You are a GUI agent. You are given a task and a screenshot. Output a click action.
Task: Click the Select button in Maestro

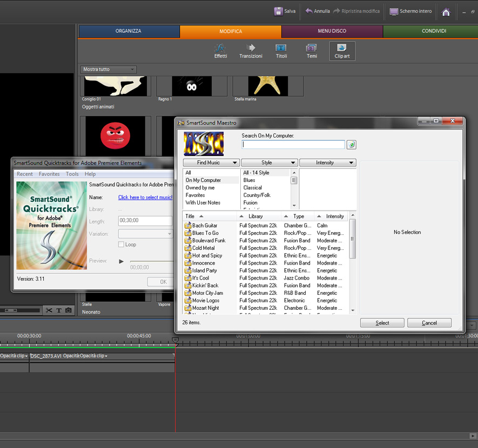pyautogui.click(x=382, y=323)
